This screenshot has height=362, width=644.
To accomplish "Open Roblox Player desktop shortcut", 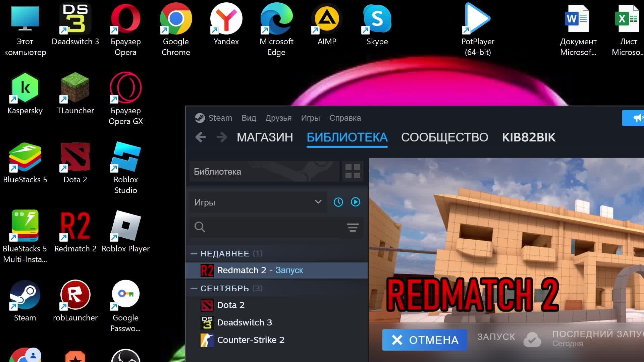I will coord(126,231).
